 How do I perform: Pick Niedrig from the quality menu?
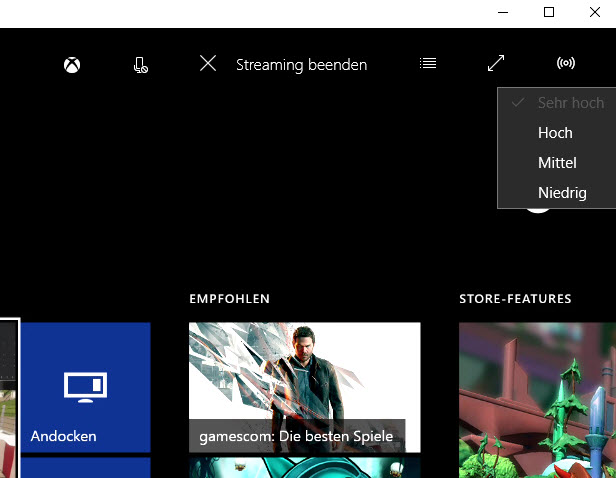click(561, 193)
